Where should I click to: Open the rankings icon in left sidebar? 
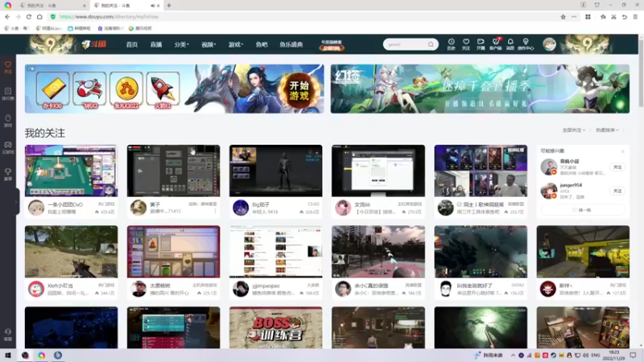pos(8,93)
